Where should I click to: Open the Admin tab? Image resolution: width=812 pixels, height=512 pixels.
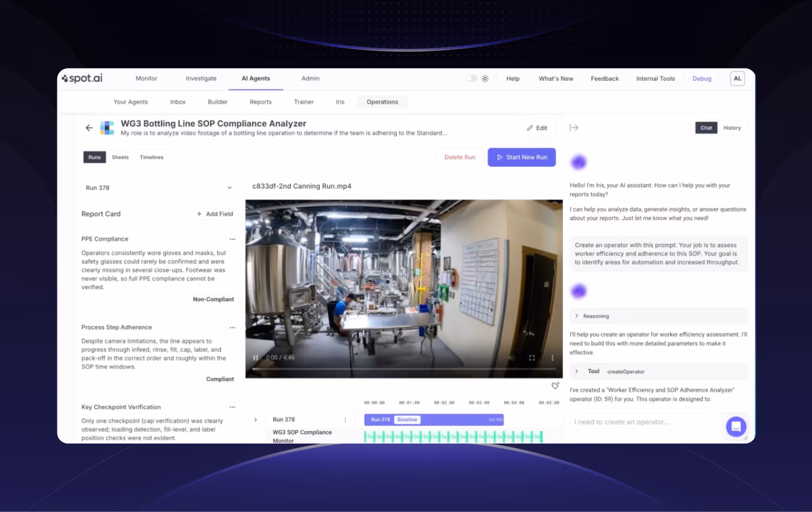pyautogui.click(x=311, y=79)
